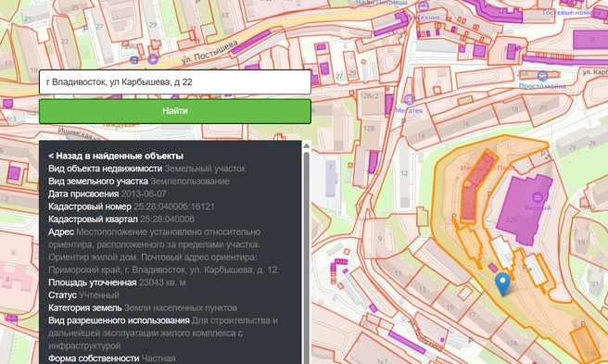Click the purple circular icon by ул. Постышева
The image size is (608, 364).
click(153, 59)
